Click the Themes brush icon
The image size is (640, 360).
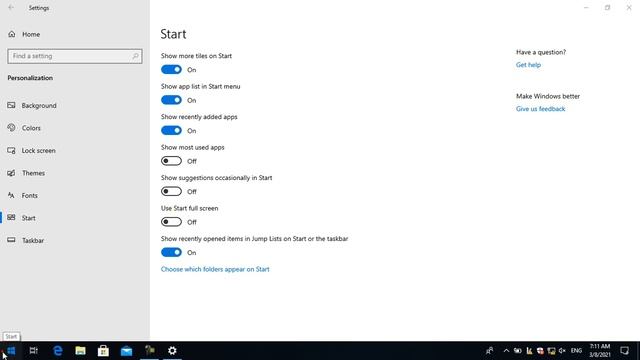11,173
